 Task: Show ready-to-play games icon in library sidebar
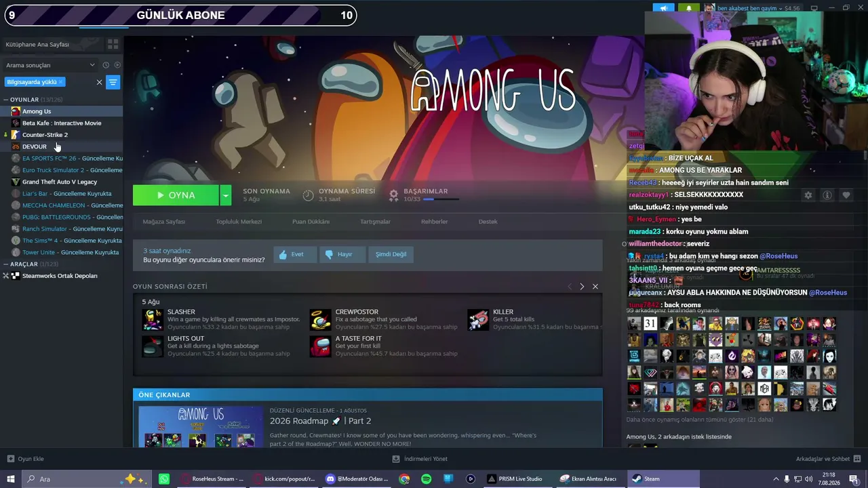tap(117, 65)
